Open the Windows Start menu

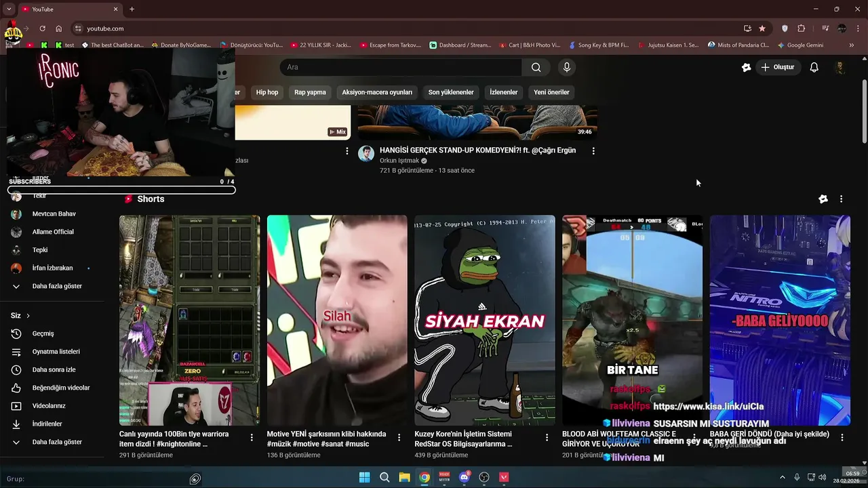coord(364,477)
